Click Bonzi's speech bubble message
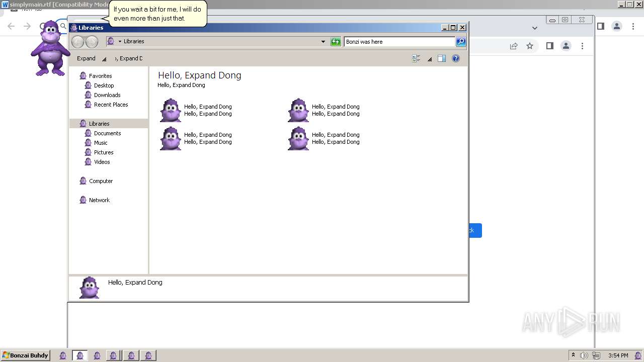 click(157, 14)
